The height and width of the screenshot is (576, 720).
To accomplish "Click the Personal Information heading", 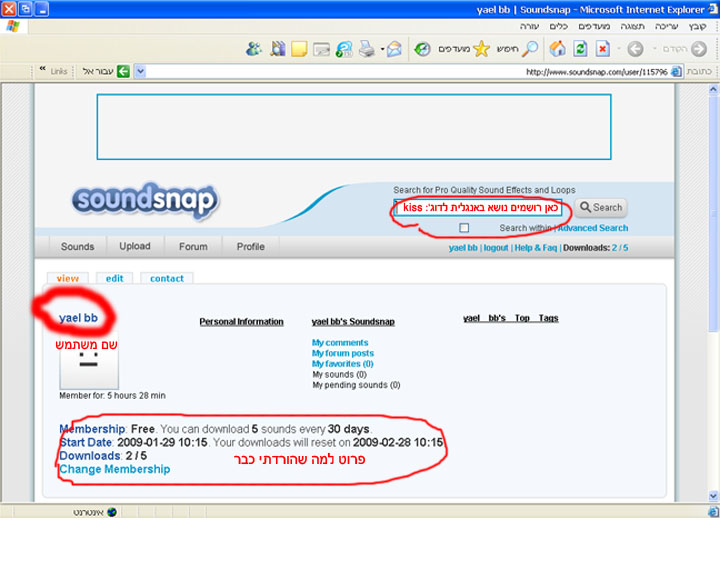I will point(242,322).
